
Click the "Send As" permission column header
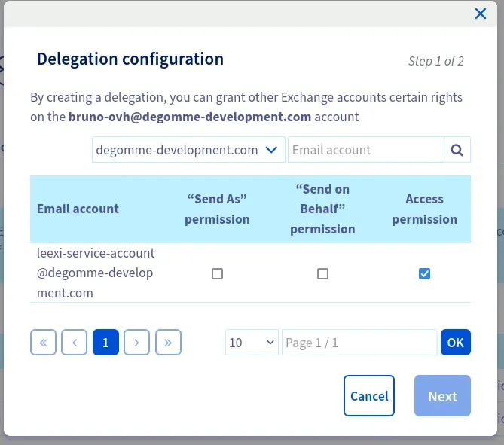click(x=217, y=209)
